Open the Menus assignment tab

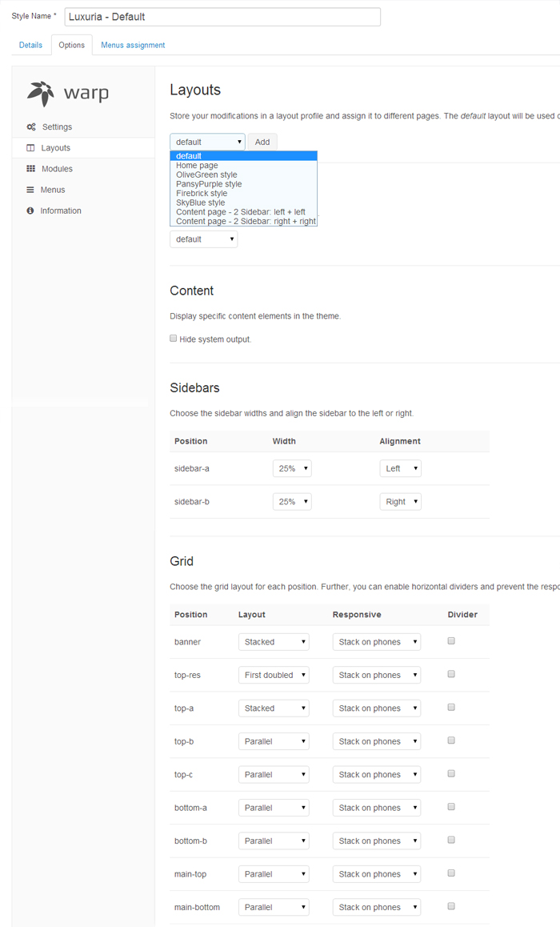pos(133,45)
